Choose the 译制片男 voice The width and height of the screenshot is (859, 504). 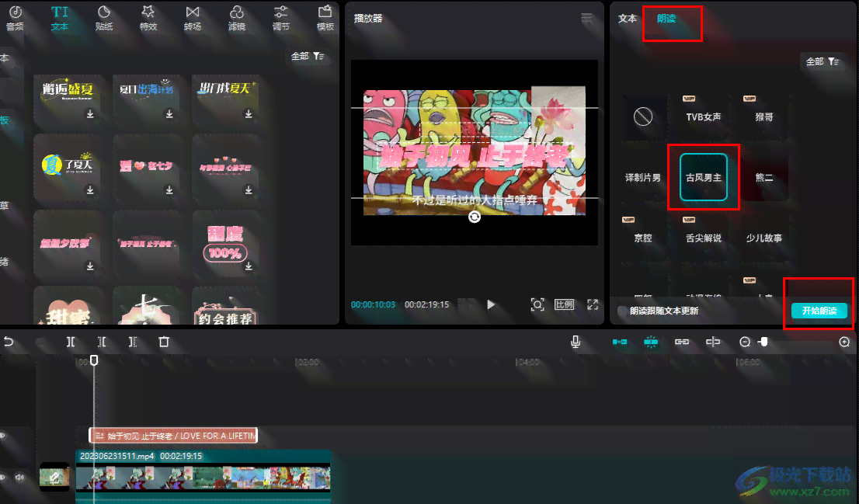pos(643,178)
